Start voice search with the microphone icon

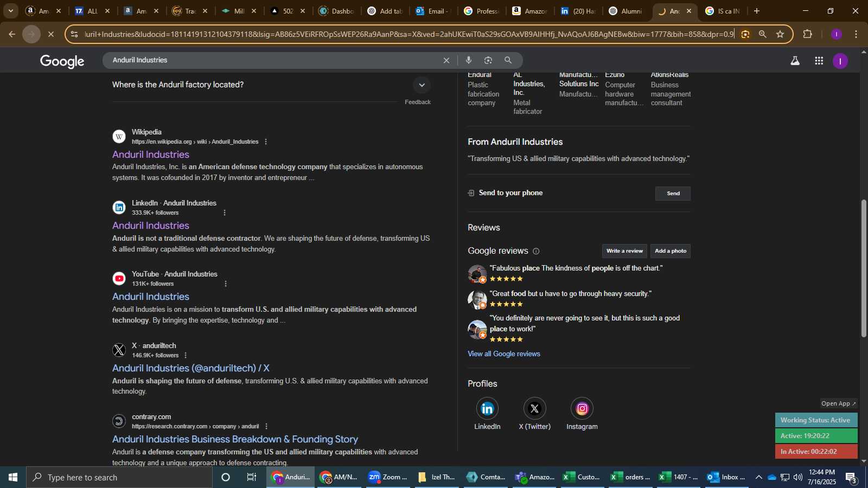469,60
